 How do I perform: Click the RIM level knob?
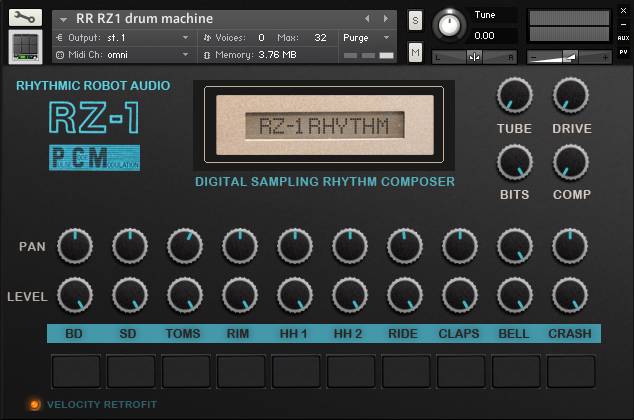coord(240,295)
